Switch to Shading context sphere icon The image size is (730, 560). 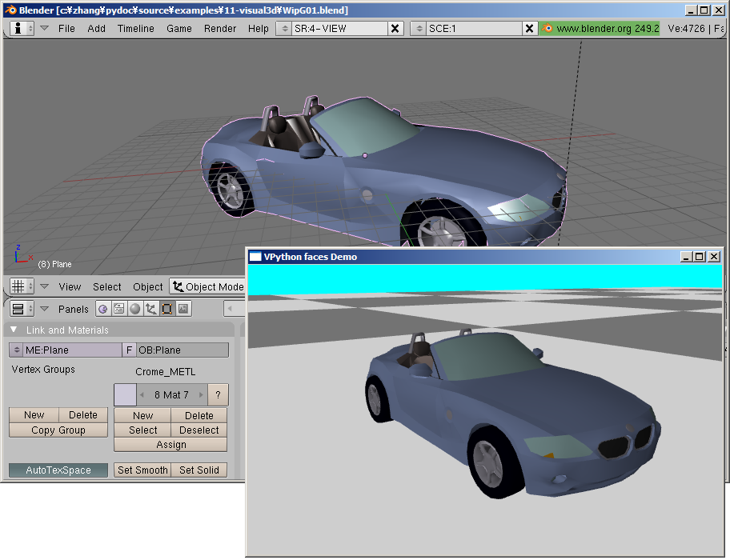click(134, 309)
